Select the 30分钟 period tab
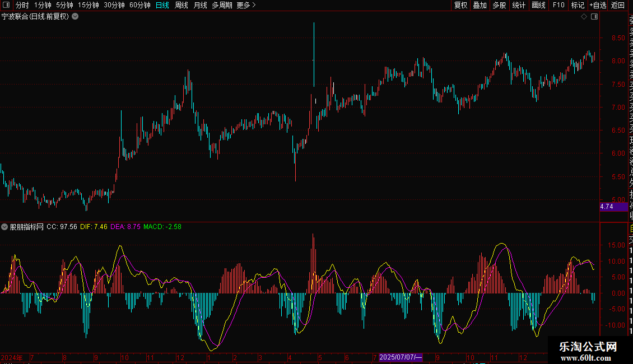Image resolution: width=633 pixels, height=364 pixels. (114, 5)
